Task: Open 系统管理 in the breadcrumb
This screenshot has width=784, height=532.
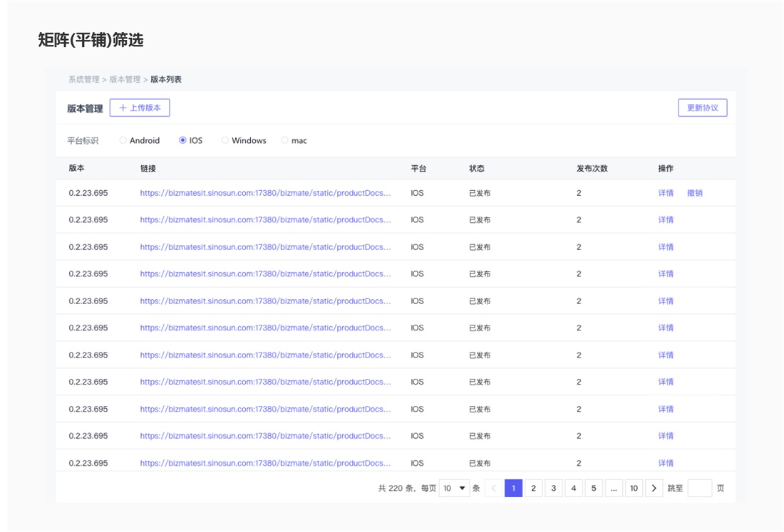Action: 83,80
